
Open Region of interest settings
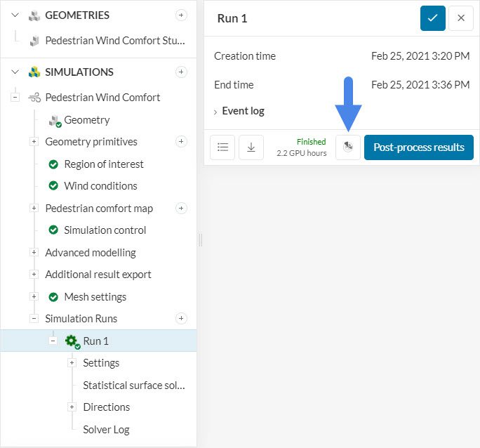(103, 164)
